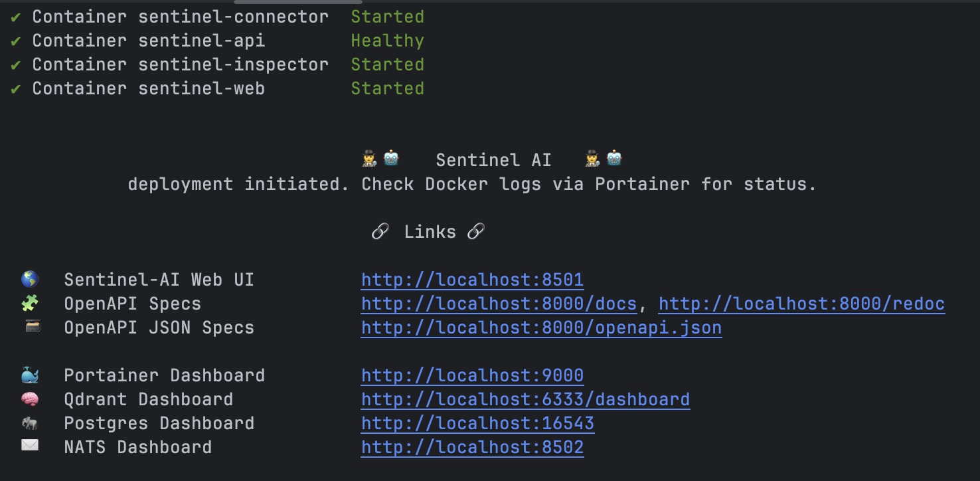Image resolution: width=980 pixels, height=481 pixels.
Task: Click the Healthy status of sentinel-api
Action: 387,41
